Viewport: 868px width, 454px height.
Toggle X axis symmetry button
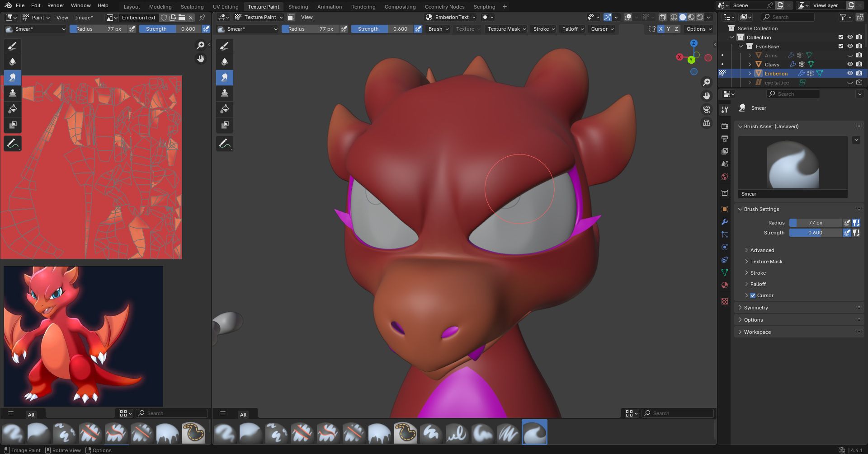(661, 29)
